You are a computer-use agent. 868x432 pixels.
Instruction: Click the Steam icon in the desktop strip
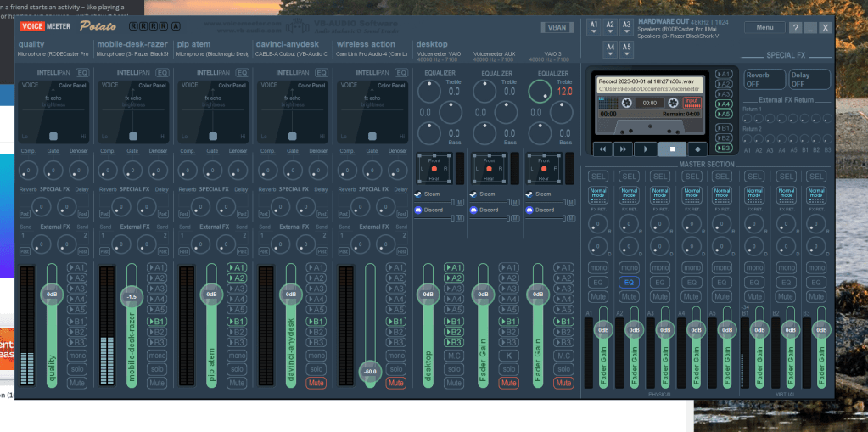tap(419, 194)
